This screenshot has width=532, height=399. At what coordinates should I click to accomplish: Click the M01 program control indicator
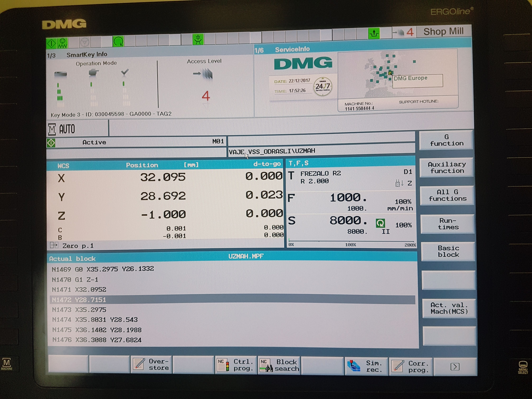click(x=218, y=141)
